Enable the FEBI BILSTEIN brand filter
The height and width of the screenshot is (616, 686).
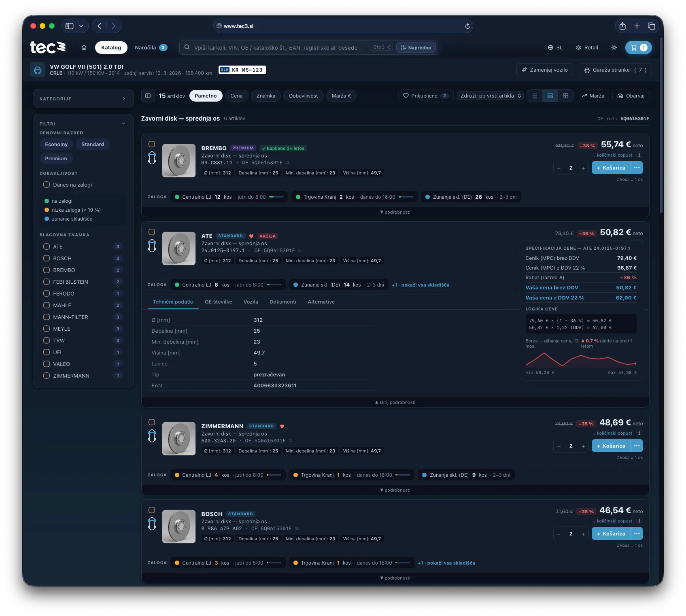(47, 282)
